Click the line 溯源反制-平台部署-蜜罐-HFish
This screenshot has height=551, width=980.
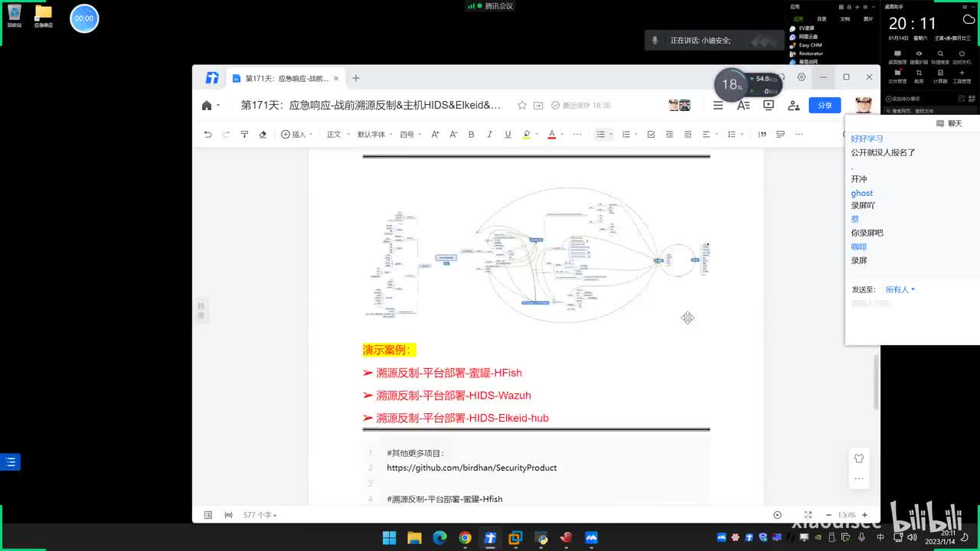click(449, 373)
